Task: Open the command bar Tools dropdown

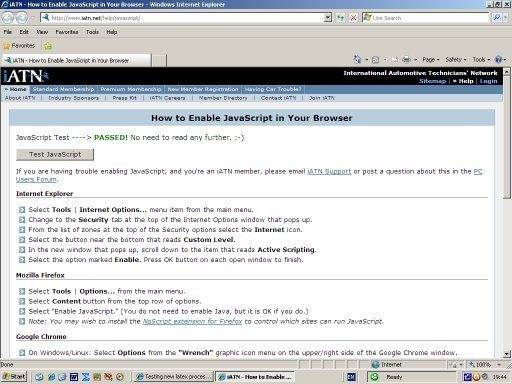Action: (x=481, y=60)
